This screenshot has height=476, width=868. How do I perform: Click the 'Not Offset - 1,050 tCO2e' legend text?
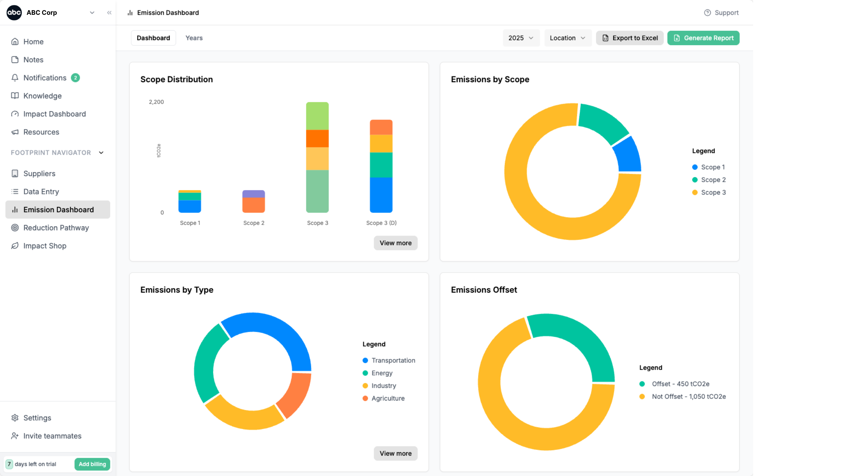click(x=689, y=397)
